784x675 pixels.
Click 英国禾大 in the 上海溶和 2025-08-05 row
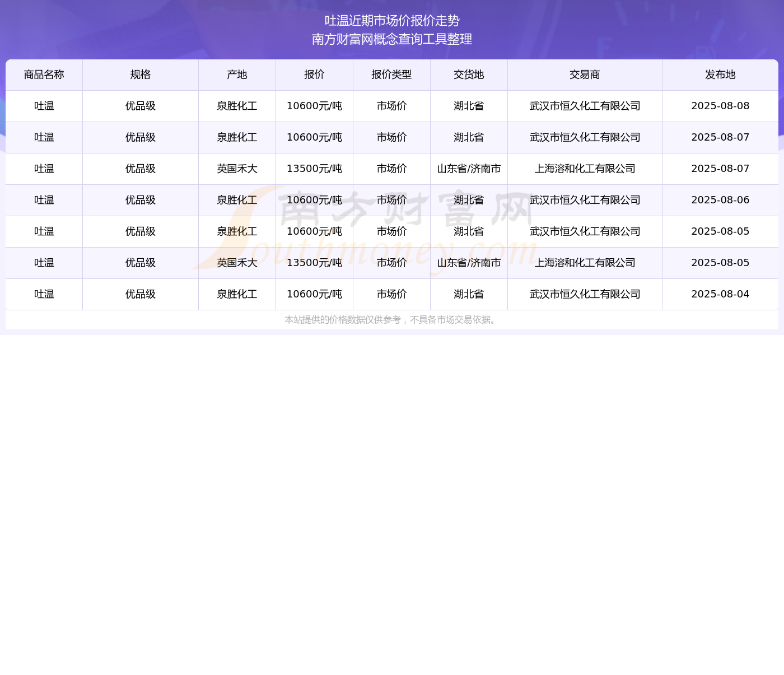[237, 263]
